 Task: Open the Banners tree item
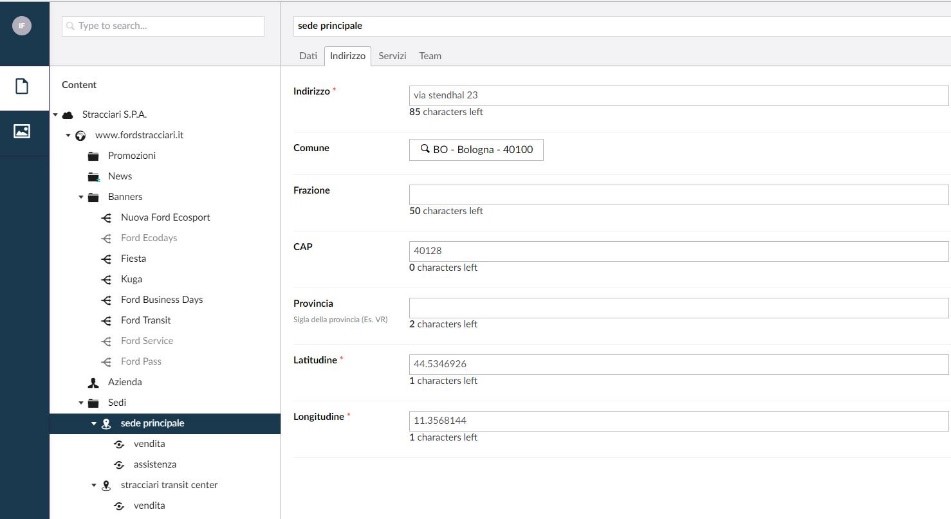pyautogui.click(x=125, y=197)
